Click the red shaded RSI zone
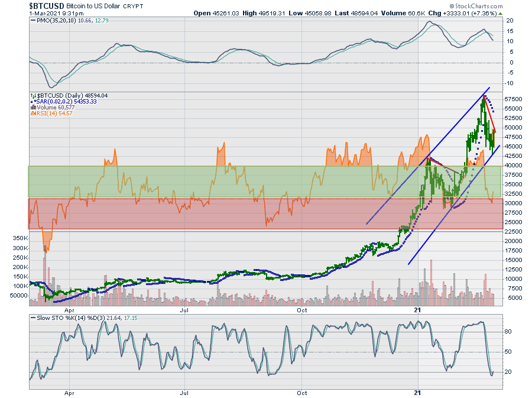Screen dimensions: 532x398 coord(177,213)
